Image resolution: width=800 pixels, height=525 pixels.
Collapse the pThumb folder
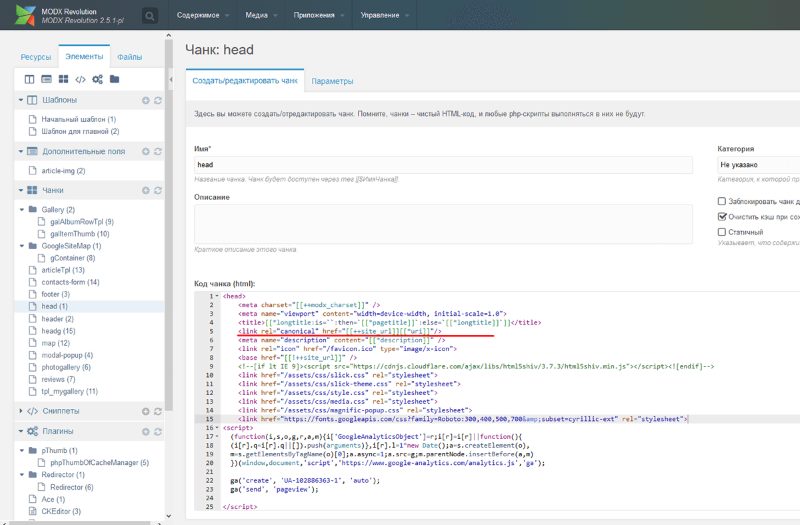pos(22,451)
